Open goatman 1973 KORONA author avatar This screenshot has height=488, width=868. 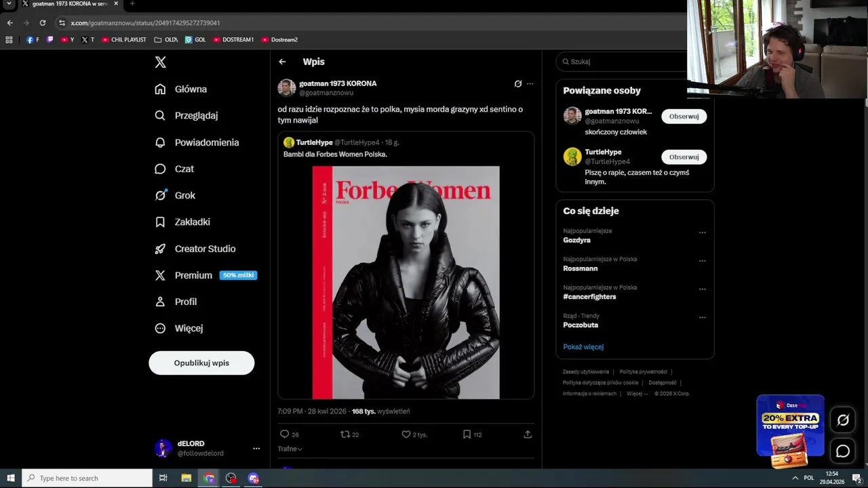287,88
